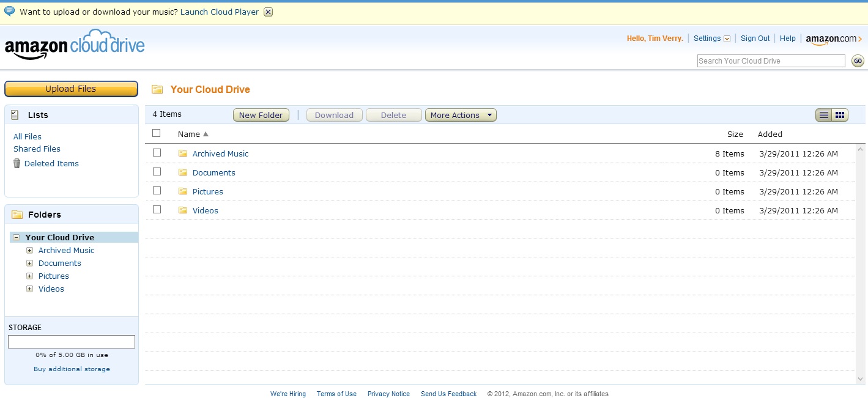The height and width of the screenshot is (398, 868).
Task: Switch to grid view
Action: [840, 114]
